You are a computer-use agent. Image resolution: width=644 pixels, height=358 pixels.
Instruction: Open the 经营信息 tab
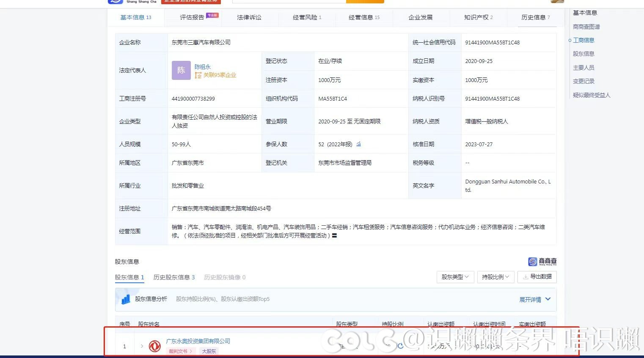tap(364, 17)
